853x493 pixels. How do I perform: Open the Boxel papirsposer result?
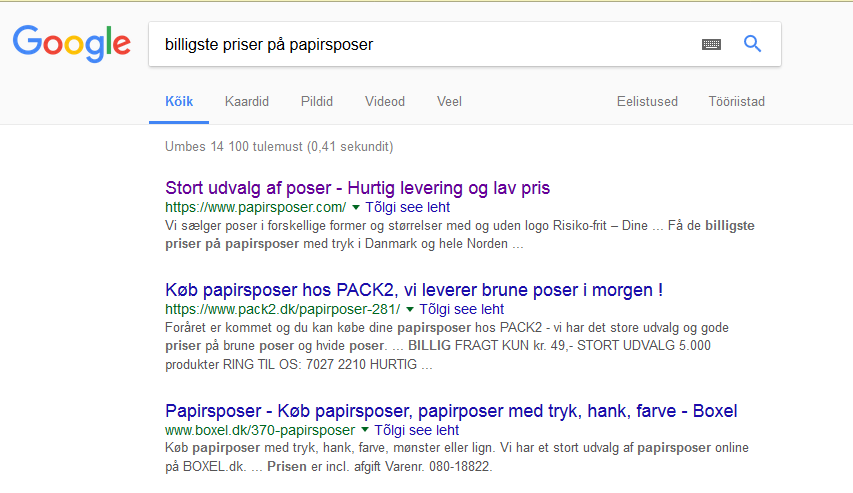pos(451,411)
